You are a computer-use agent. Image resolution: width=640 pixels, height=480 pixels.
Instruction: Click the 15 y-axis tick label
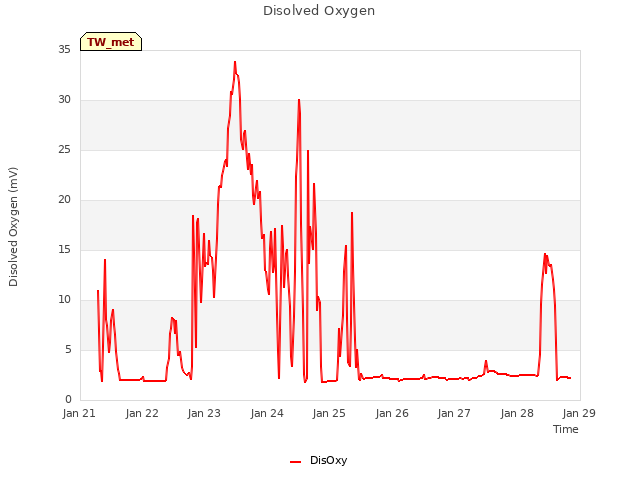[x=64, y=249]
